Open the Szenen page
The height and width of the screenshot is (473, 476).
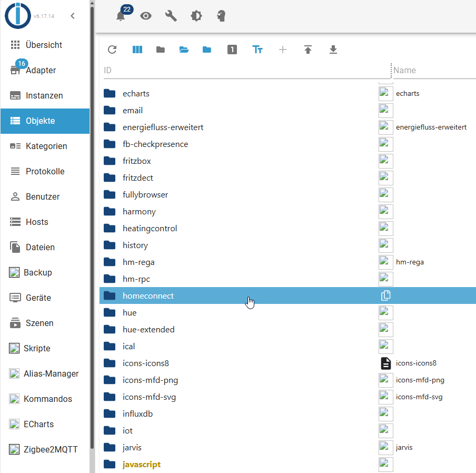coord(45,323)
